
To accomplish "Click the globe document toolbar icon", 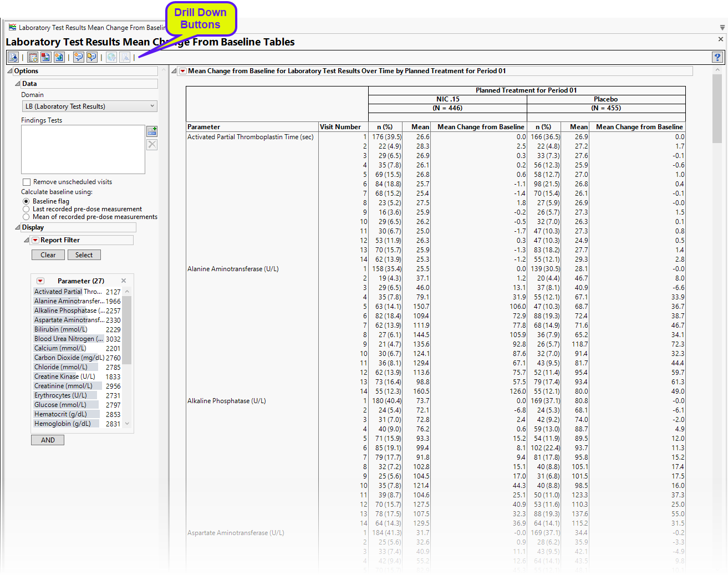I will [x=59, y=57].
